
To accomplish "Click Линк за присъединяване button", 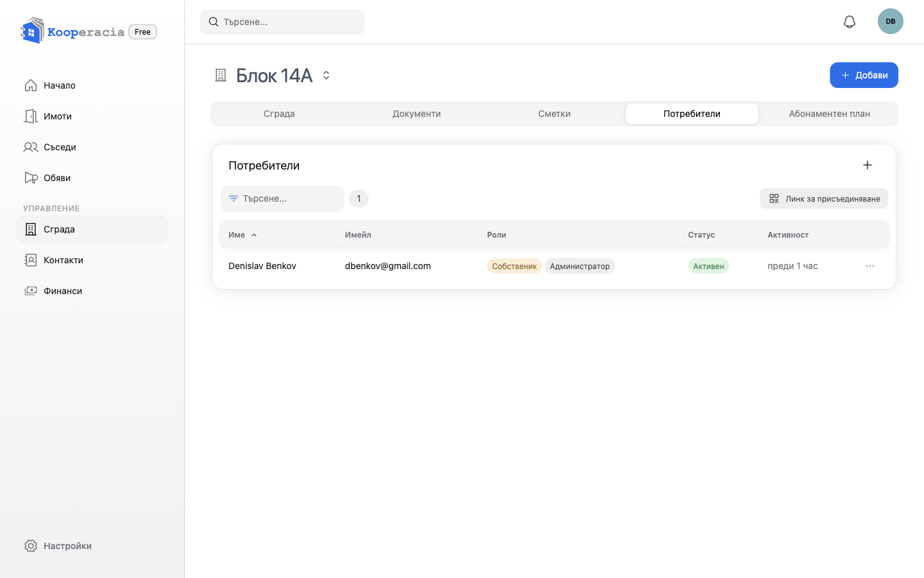I will pyautogui.click(x=824, y=198).
